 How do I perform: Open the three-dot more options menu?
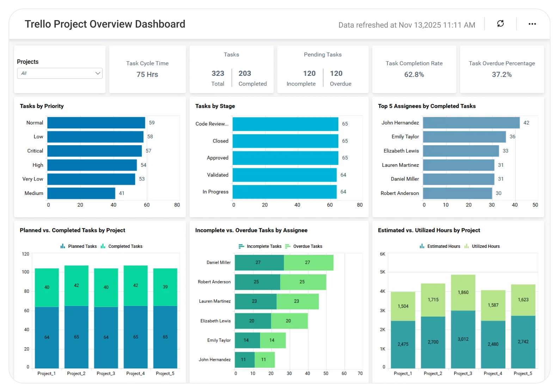[532, 24]
